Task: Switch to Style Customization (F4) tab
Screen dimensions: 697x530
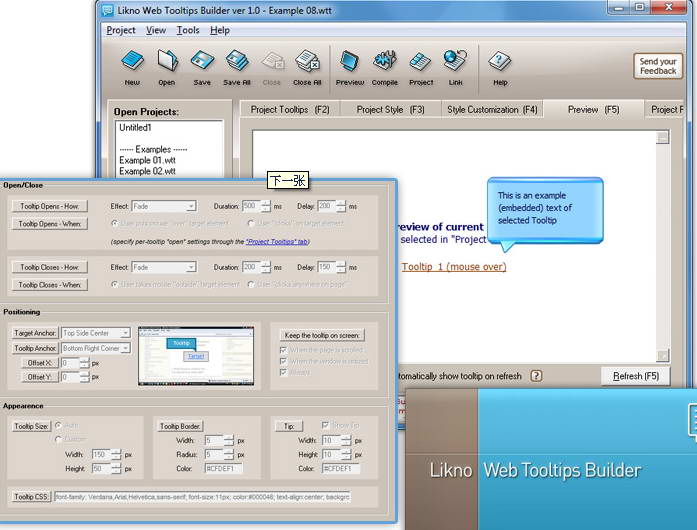Action: (492, 109)
